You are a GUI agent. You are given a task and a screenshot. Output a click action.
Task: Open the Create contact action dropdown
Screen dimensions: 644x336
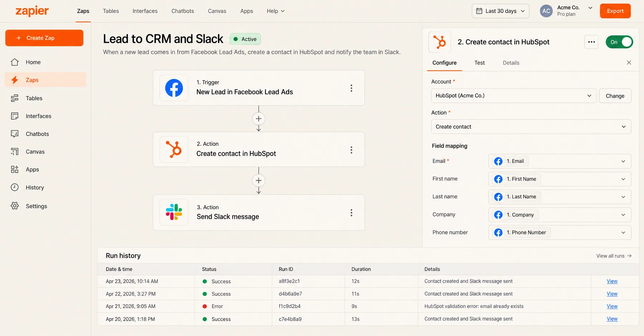[x=531, y=127]
